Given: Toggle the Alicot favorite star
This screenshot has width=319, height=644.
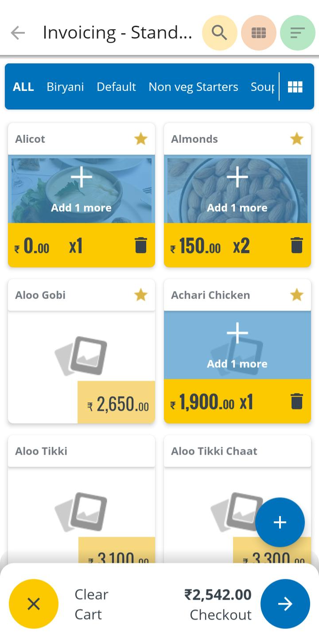Looking at the screenshot, I should [x=140, y=139].
